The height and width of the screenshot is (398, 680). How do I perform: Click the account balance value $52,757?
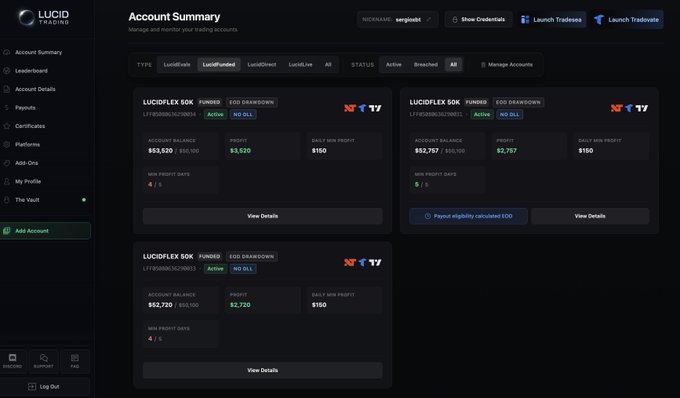[x=427, y=150]
